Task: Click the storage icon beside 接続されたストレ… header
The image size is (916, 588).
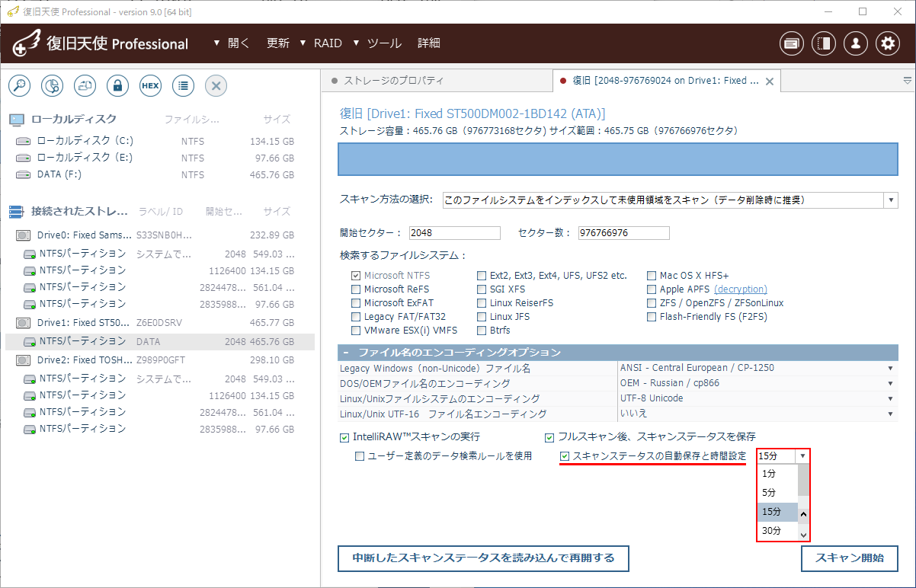Action: [16, 211]
